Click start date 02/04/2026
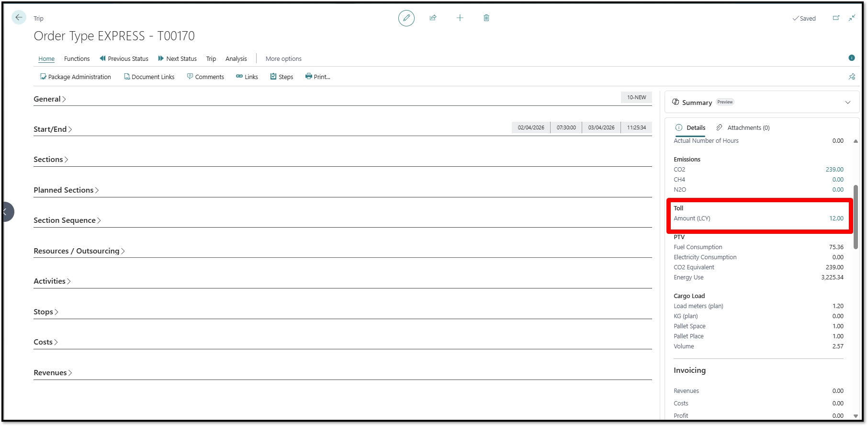This screenshot has height=426, width=868. [x=531, y=127]
